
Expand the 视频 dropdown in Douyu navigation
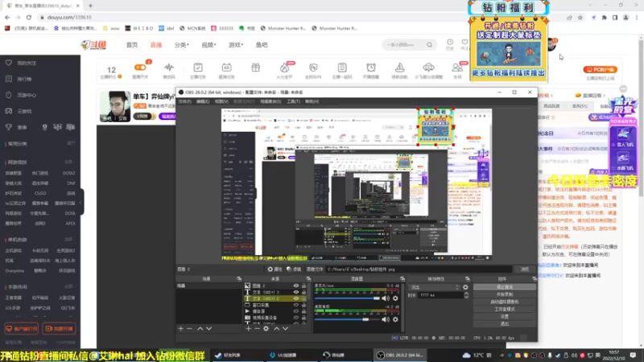click(208, 45)
